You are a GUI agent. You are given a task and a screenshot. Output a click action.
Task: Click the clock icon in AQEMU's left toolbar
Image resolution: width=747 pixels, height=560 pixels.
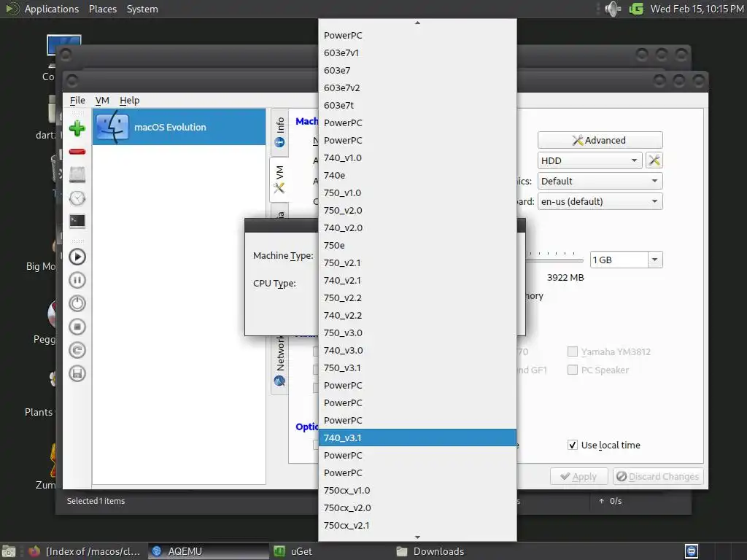tap(77, 198)
